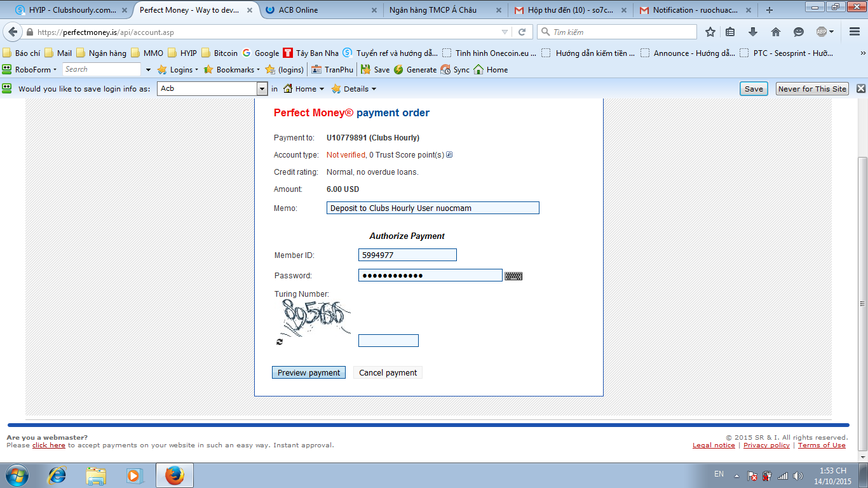Click the browser Back arrow button
Screen dimensions: 868x488
(x=13, y=32)
